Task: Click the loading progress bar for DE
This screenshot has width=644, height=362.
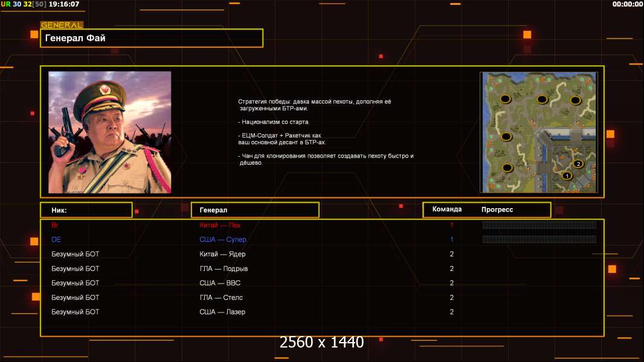Action: (539, 239)
